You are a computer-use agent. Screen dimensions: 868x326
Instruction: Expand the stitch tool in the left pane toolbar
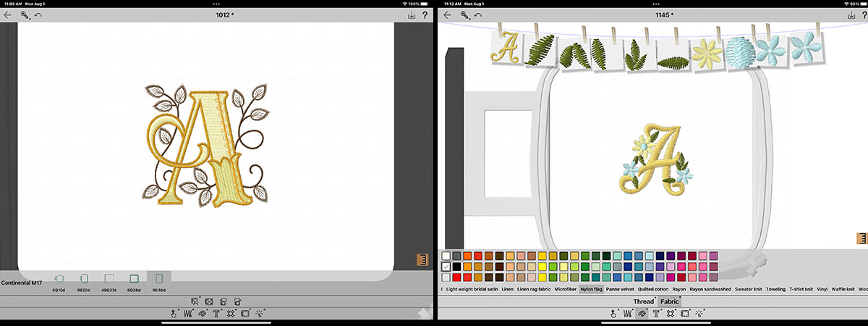click(189, 314)
